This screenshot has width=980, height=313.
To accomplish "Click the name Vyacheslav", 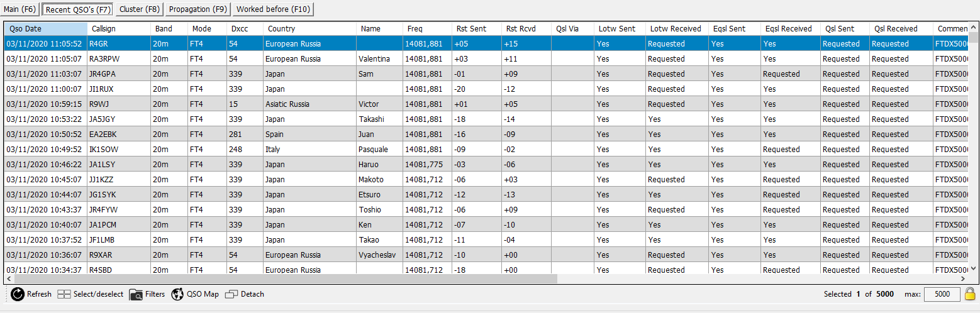I will (378, 255).
